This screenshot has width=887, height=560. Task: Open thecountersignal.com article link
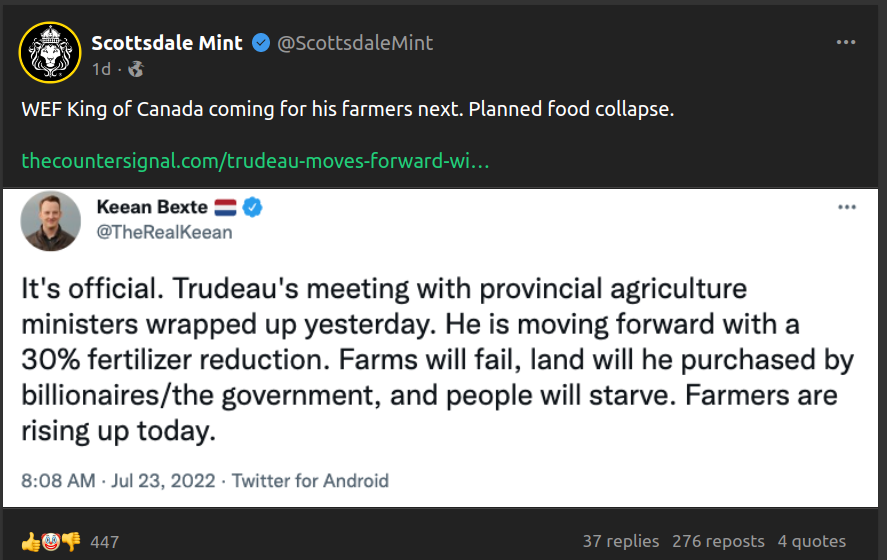(x=255, y=160)
